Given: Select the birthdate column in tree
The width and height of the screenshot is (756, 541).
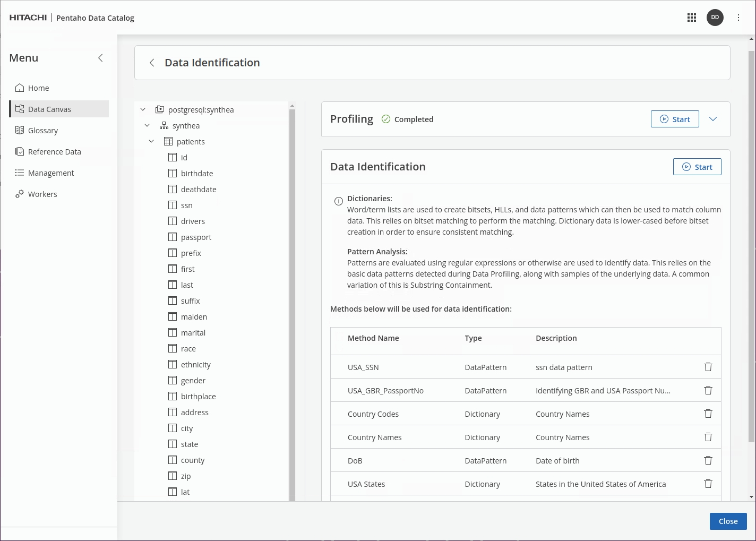Looking at the screenshot, I should pyautogui.click(x=196, y=174).
